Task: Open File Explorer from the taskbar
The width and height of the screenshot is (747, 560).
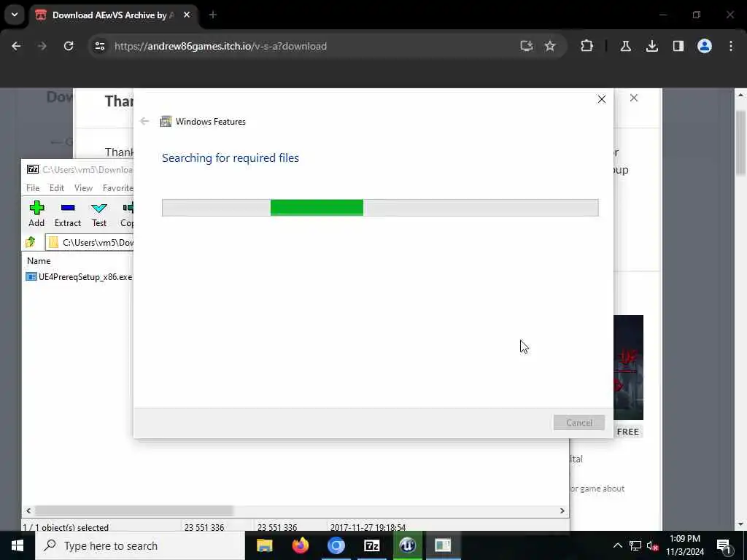Action: 264,545
